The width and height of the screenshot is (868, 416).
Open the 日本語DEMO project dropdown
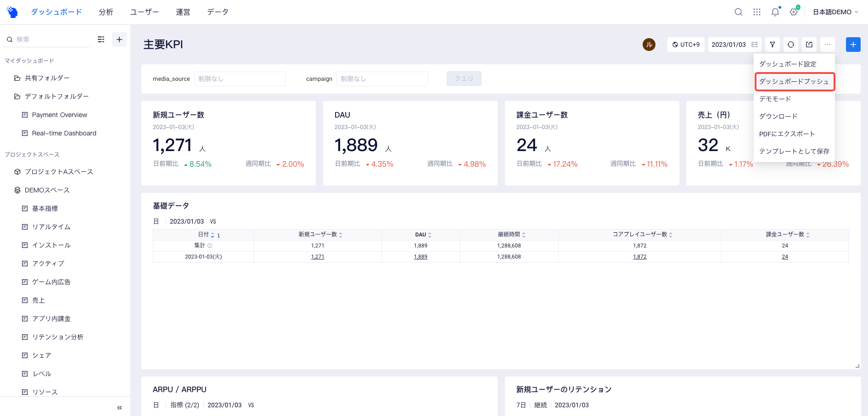pyautogui.click(x=835, y=12)
